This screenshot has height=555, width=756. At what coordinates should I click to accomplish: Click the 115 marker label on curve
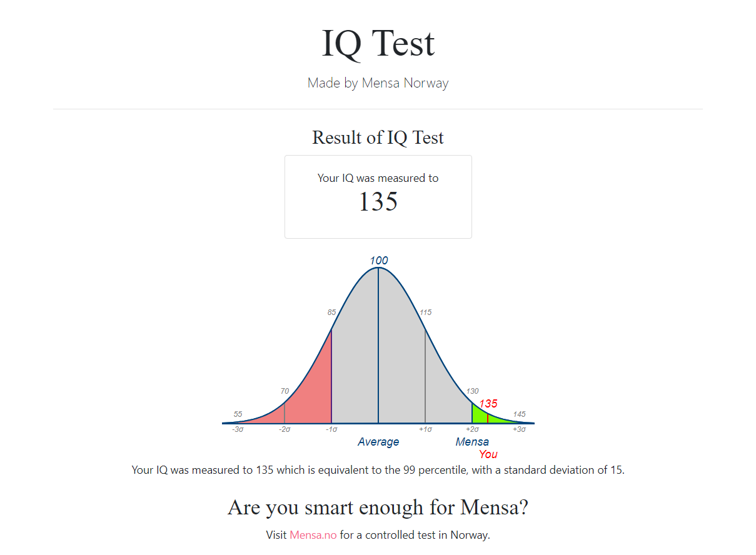426,312
